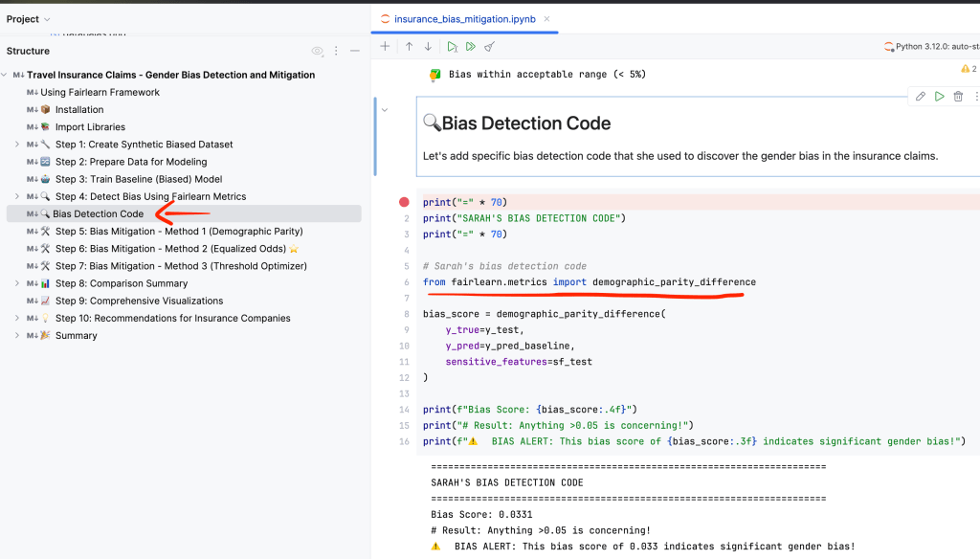
Task: Click the pencil edit cell icon
Action: point(921,97)
